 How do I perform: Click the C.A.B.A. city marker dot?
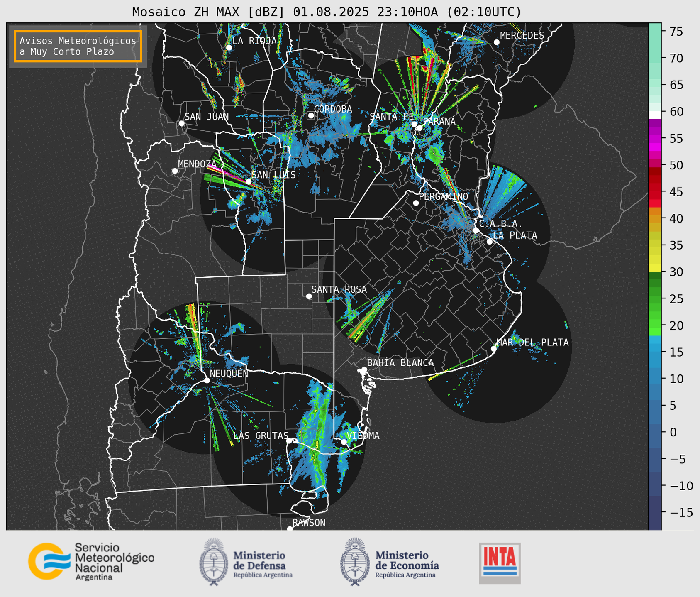[x=476, y=230]
